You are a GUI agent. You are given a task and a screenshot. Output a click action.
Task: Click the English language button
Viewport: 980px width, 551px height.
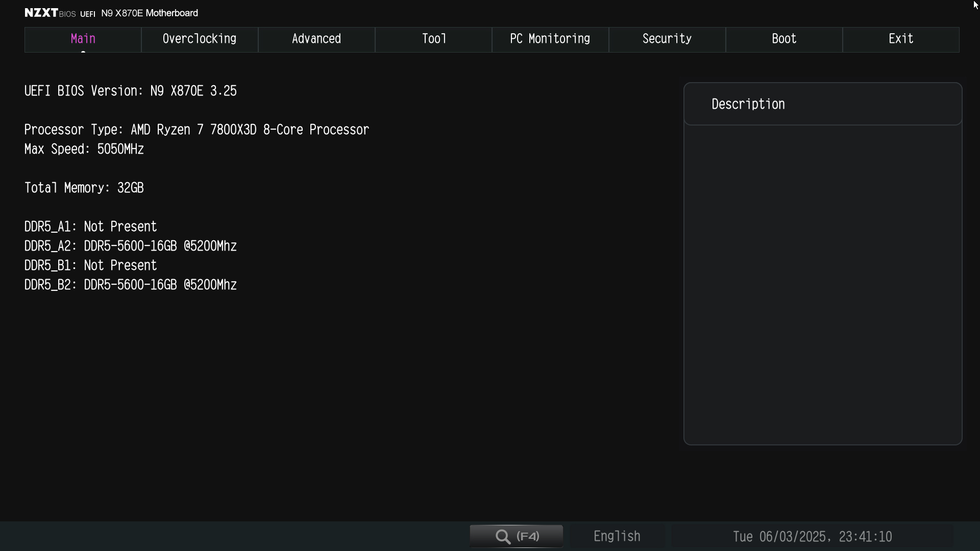pyautogui.click(x=617, y=536)
